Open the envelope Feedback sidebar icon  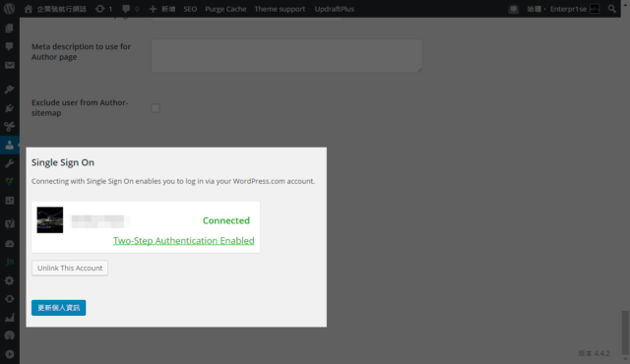[x=9, y=65]
